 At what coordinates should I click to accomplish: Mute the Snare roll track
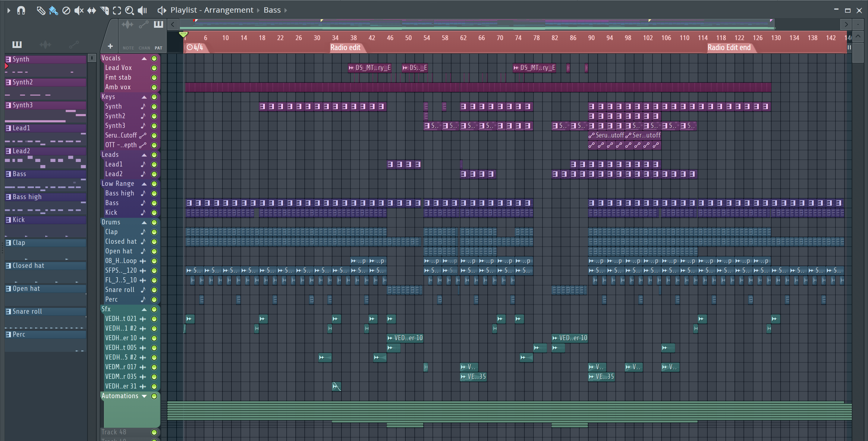coord(154,290)
